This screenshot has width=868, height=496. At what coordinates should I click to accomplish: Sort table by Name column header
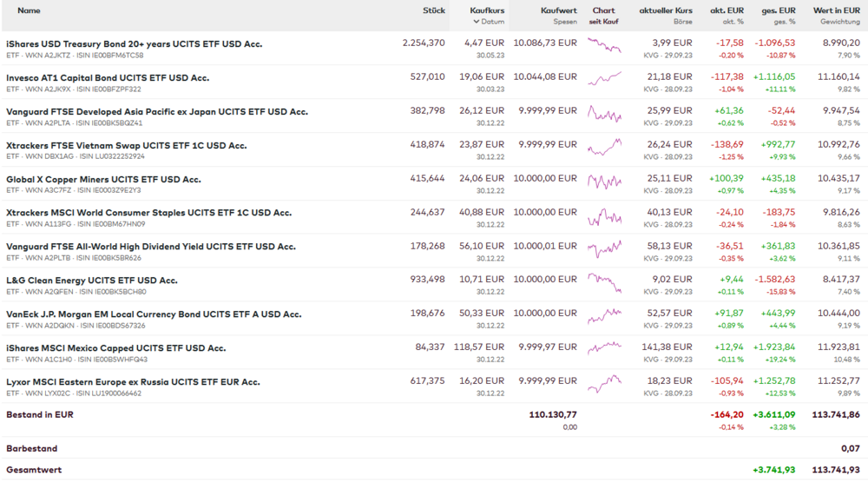[x=29, y=10]
